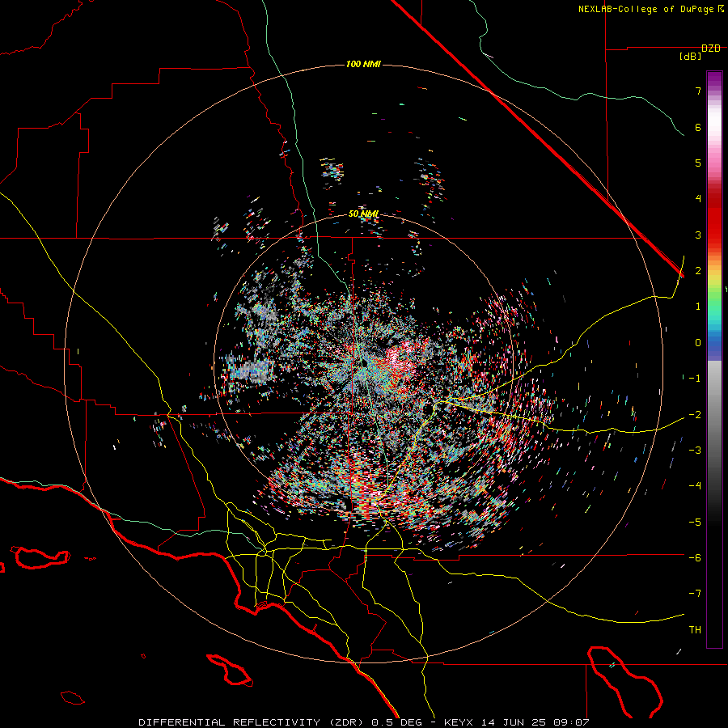Click the TH threshold label on scale
The image size is (728, 728).
(x=695, y=630)
